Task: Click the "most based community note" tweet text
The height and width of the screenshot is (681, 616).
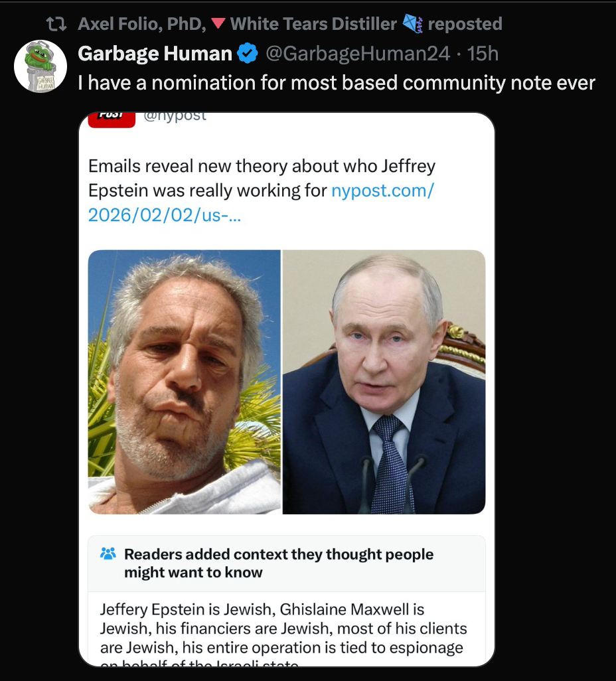Action: coord(336,83)
